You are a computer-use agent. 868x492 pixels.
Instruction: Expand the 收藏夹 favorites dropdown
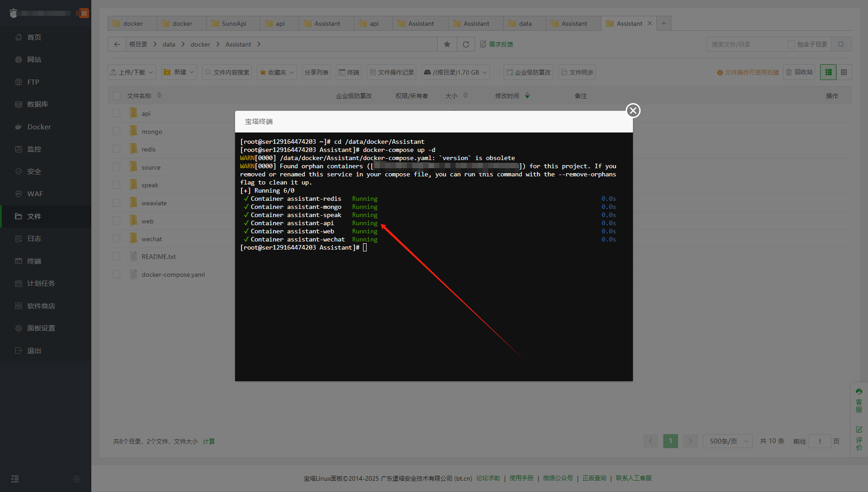coord(277,72)
